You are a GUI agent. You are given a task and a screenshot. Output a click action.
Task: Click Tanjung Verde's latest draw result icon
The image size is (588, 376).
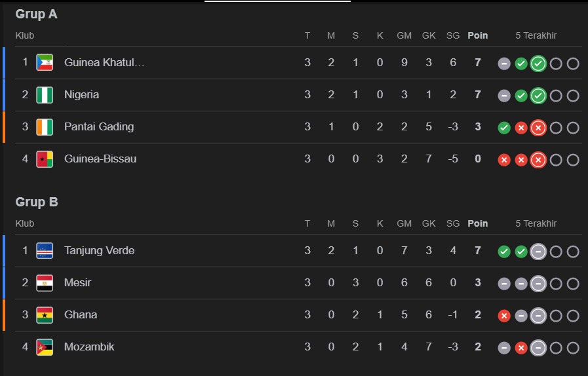pyautogui.click(x=538, y=252)
